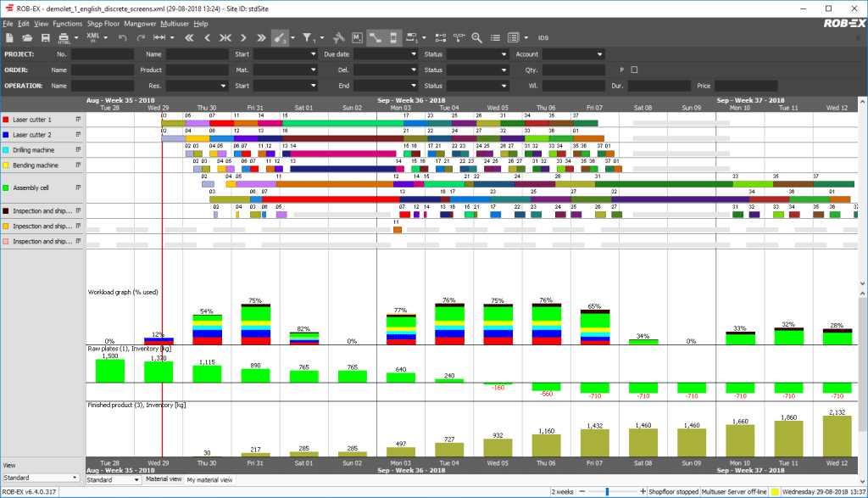Click the filter funnel icon
Screen dimensions: 868x498
[x=309, y=38]
